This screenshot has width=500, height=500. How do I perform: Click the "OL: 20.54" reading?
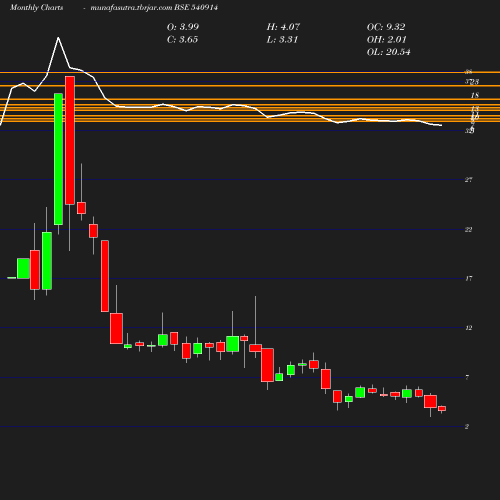388,52
